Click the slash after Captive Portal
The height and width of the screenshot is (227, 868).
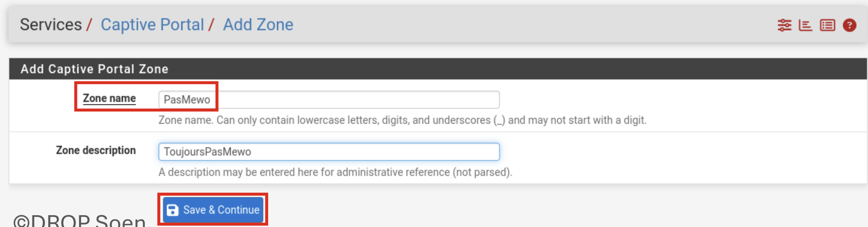point(212,25)
